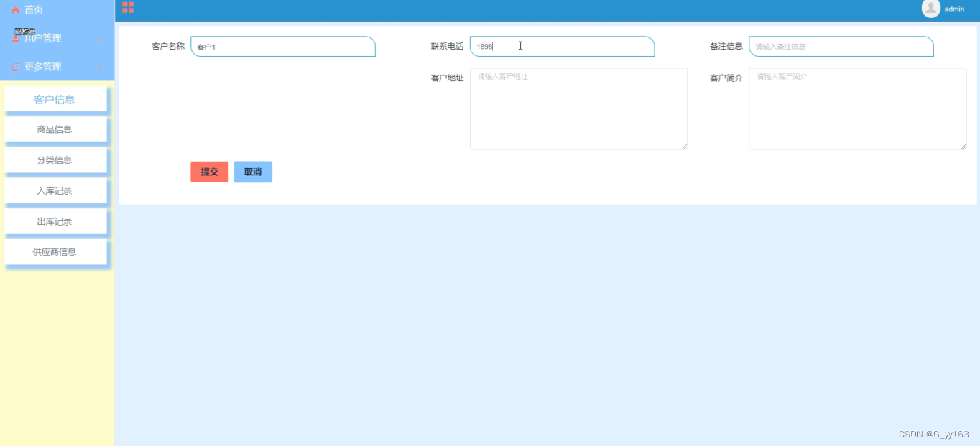980x446 pixels.
Task: Select the 客户信息 submenu item
Action: coord(56,99)
